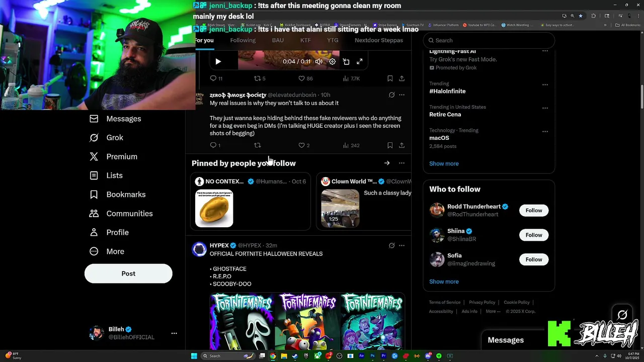Open Lists from the sidebar
The height and width of the screenshot is (362, 644).
(106, 175)
